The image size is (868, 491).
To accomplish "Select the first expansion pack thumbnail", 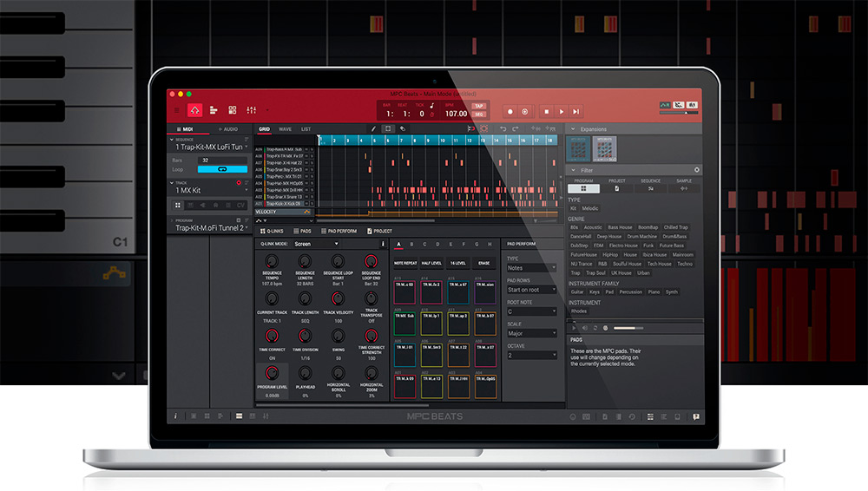I will pyautogui.click(x=578, y=149).
